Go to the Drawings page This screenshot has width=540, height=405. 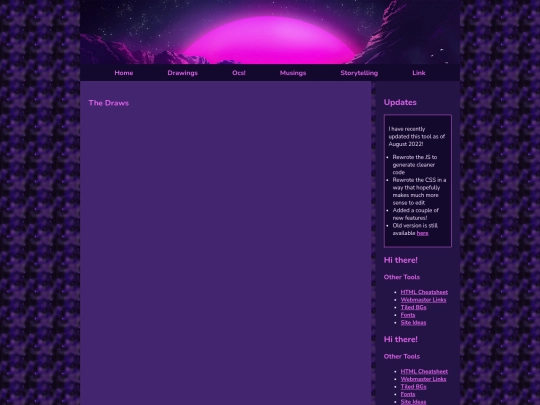(183, 73)
